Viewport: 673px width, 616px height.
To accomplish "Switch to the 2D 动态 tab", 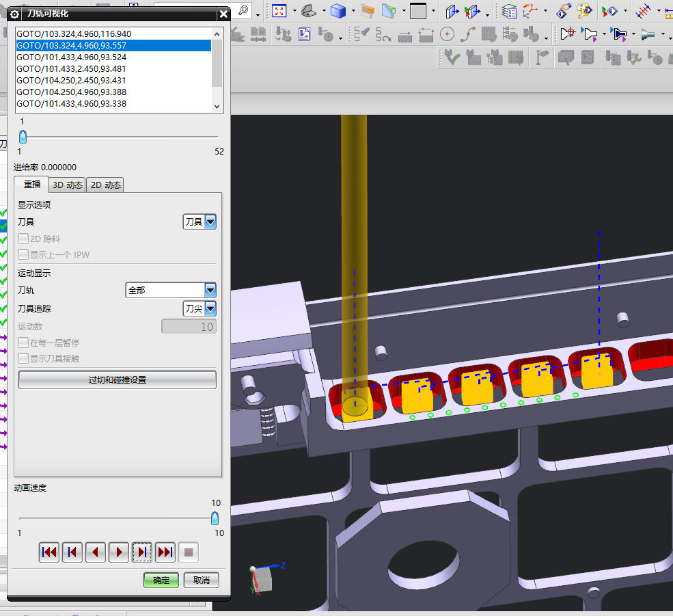I will [x=106, y=185].
